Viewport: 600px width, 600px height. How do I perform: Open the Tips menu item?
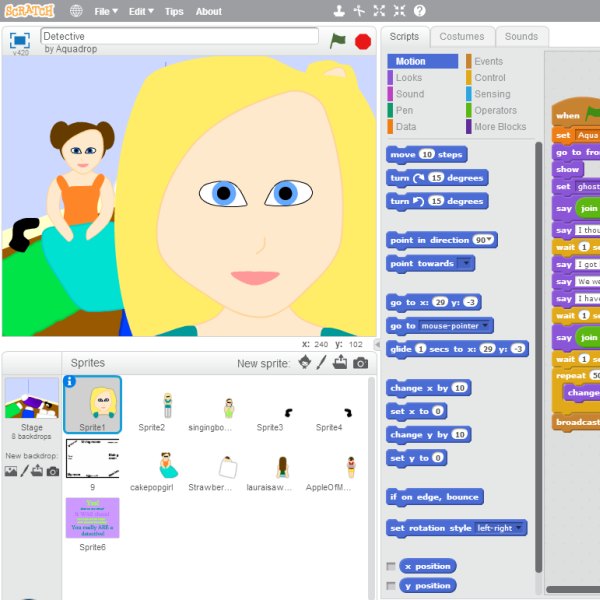(174, 12)
